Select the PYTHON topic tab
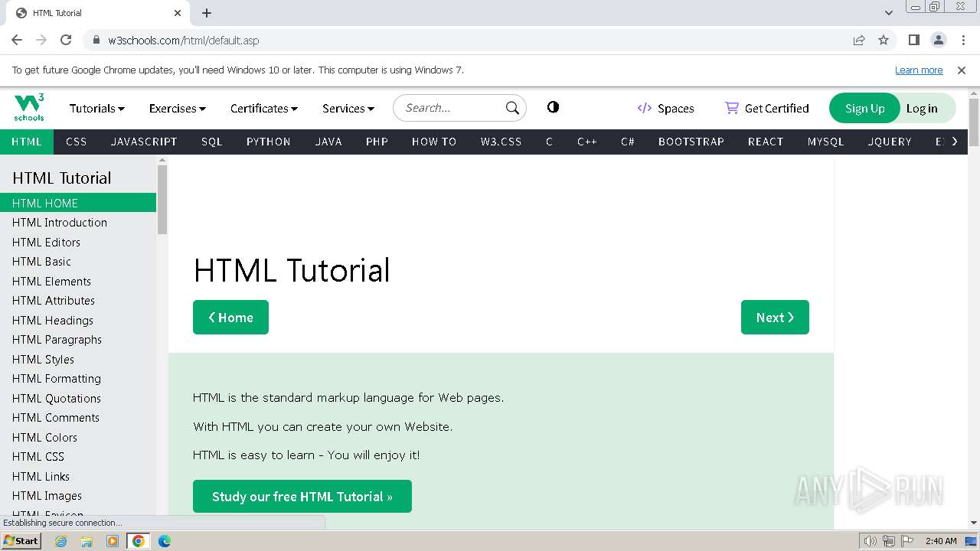980x551 pixels. click(x=269, y=142)
